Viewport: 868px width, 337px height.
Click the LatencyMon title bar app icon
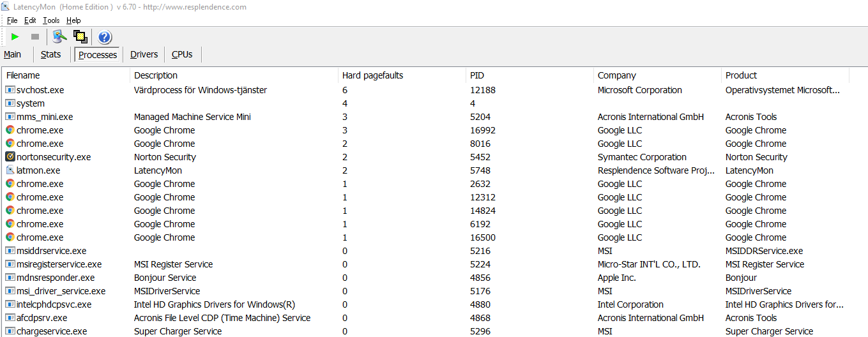pos(6,6)
